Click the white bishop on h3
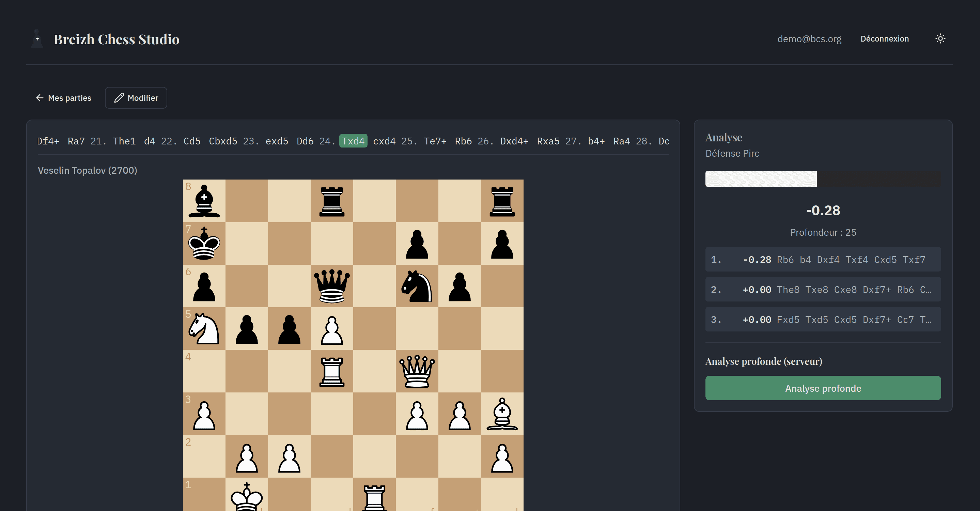 pyautogui.click(x=502, y=414)
